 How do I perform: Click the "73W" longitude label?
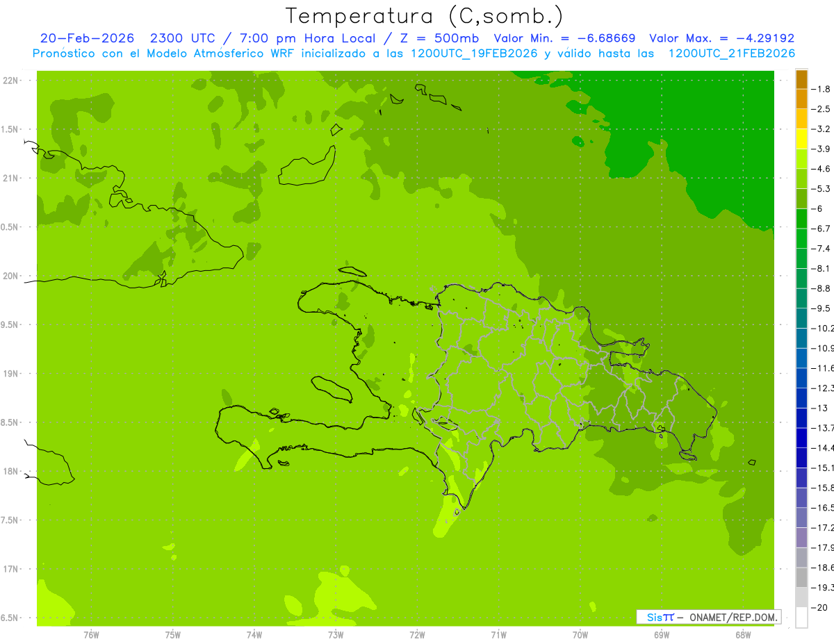click(336, 634)
